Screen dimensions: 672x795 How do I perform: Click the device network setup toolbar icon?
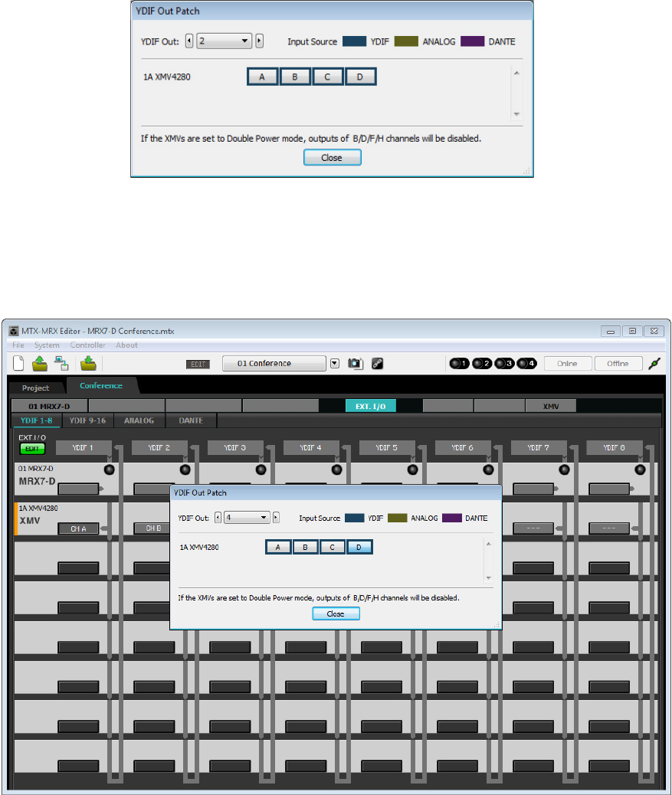coord(61,363)
